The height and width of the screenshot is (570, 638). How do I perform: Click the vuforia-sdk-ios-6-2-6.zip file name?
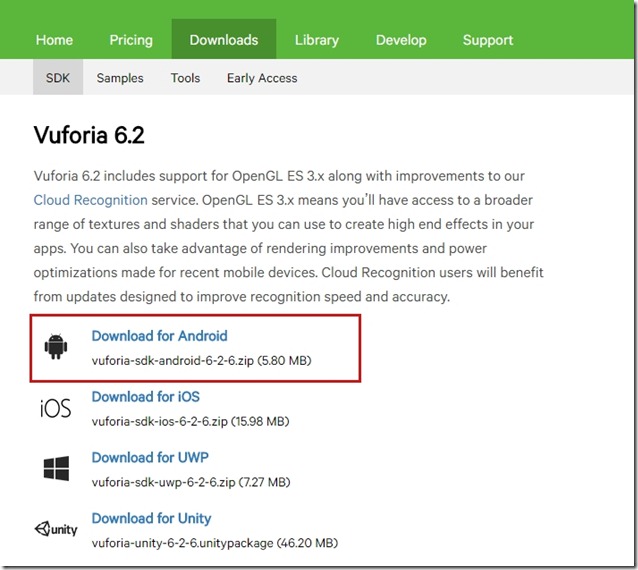coord(160,421)
